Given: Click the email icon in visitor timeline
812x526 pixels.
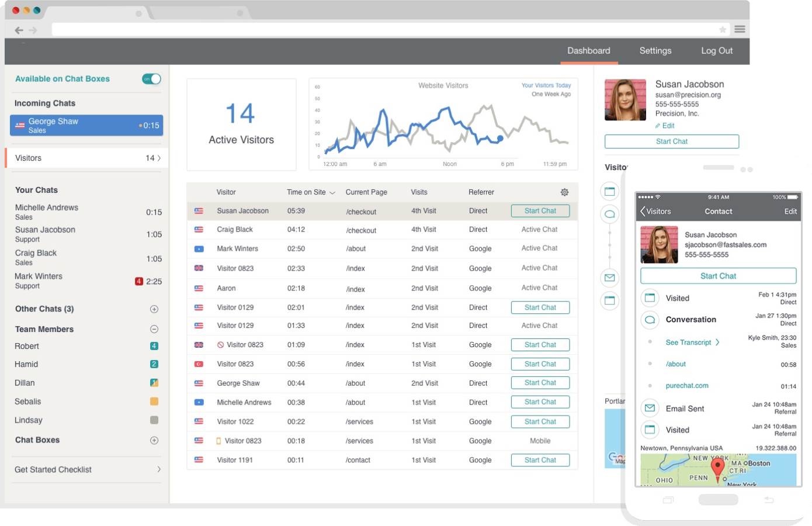Looking at the screenshot, I should pos(609,278).
